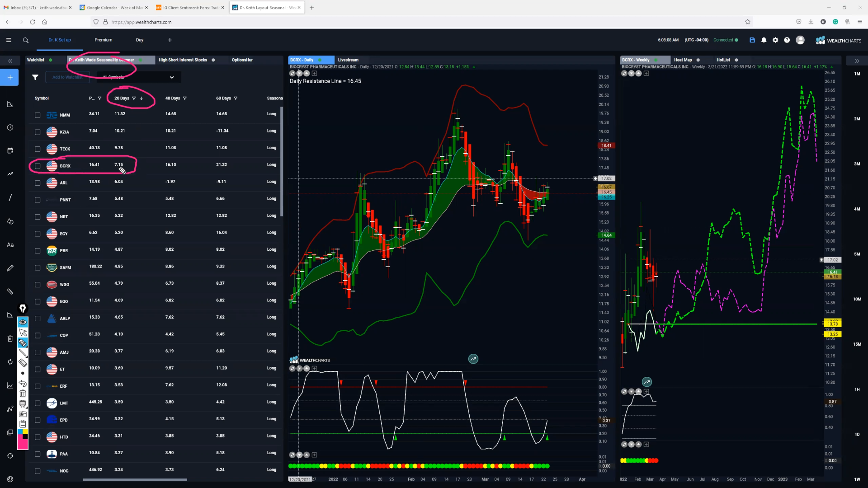Select the arrow pointer in annotation toolbar

(x=23, y=333)
